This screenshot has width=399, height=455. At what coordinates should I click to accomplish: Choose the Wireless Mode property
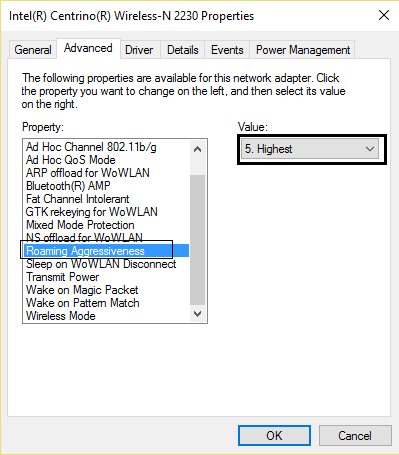[x=61, y=316]
